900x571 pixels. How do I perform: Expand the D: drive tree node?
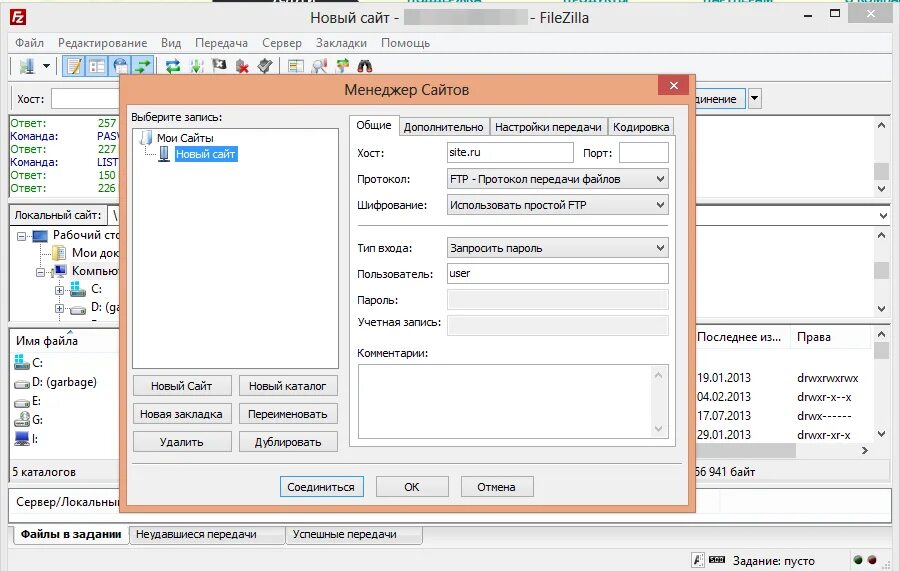click(x=59, y=309)
